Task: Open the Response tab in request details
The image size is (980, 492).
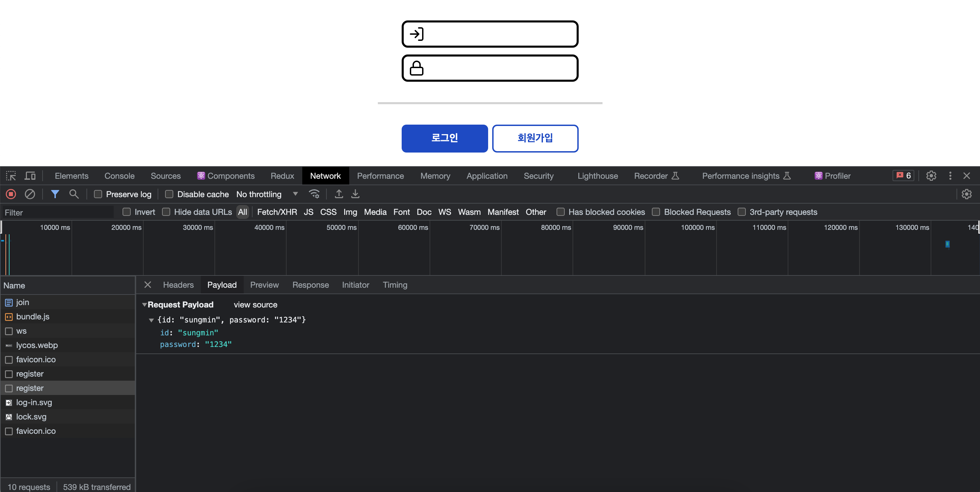Action: 310,285
